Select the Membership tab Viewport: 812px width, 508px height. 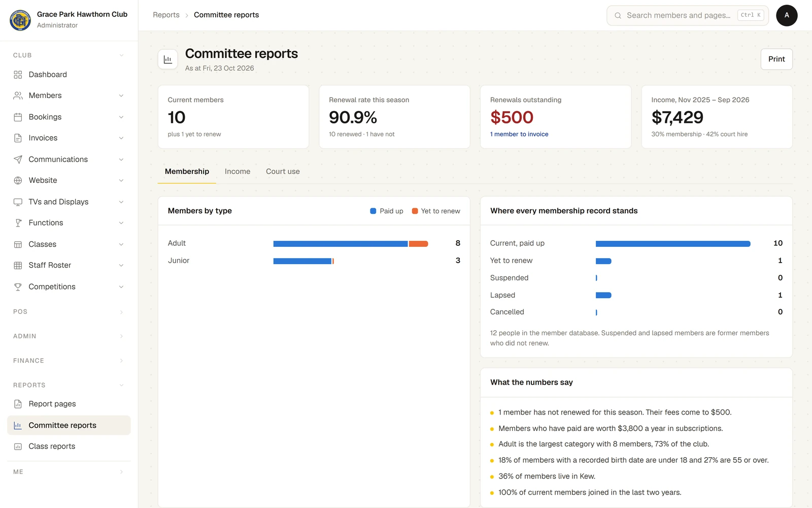(187, 172)
